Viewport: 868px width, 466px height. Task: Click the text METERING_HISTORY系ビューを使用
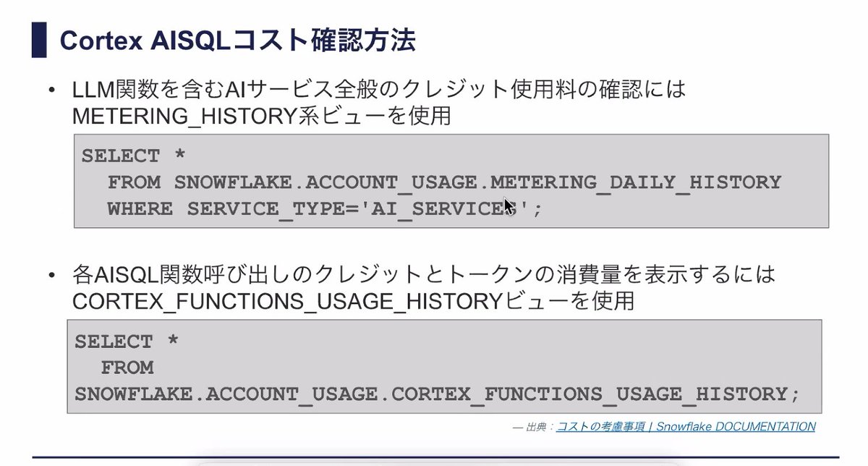(262, 116)
